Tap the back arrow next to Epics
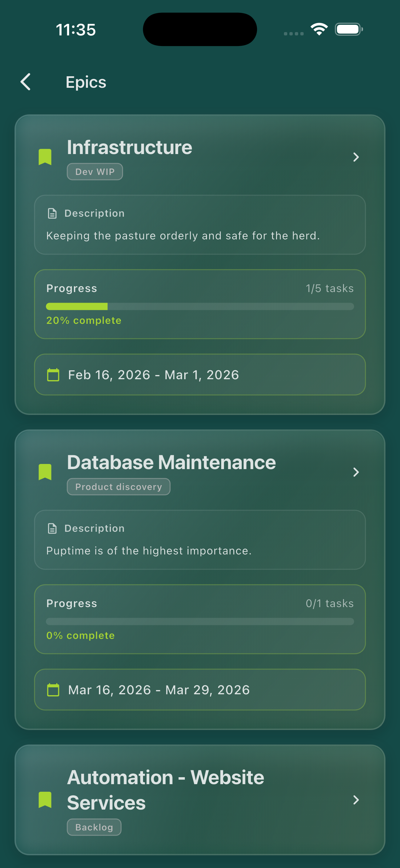The image size is (400, 868). click(x=25, y=81)
